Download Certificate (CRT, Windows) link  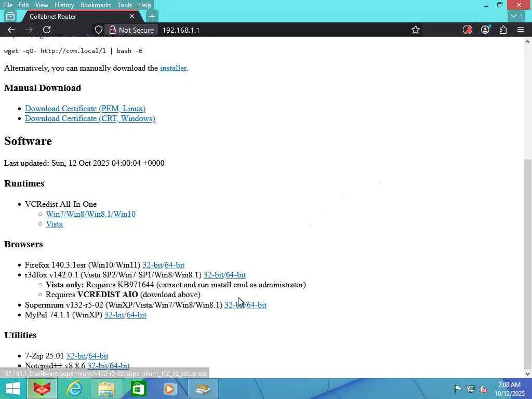(x=90, y=118)
